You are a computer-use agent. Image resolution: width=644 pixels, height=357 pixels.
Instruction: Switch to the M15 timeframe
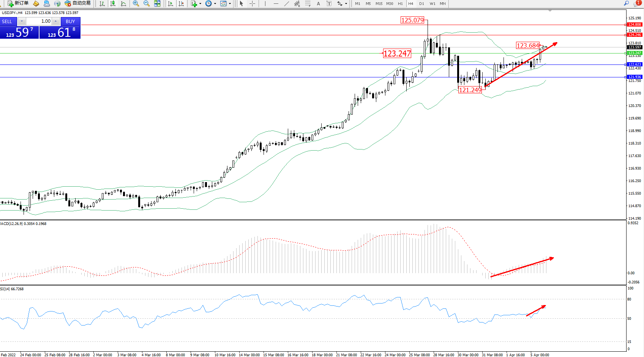click(379, 3)
